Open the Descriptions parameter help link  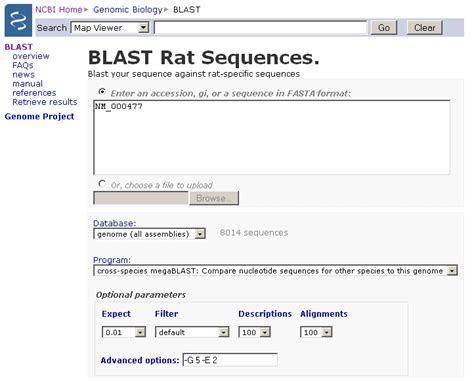coord(265,314)
